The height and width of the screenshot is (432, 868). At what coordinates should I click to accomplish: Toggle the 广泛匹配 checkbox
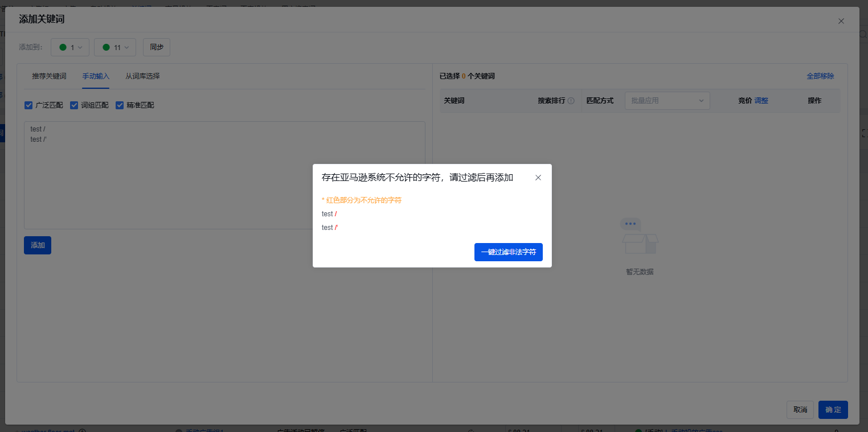tap(28, 105)
